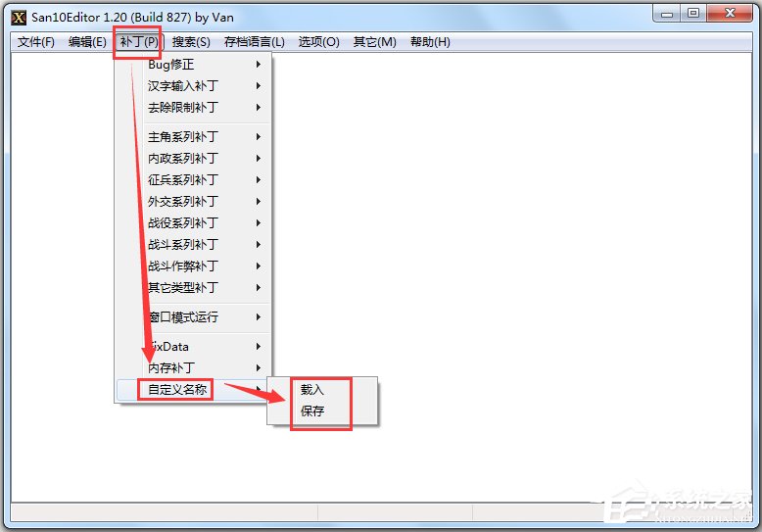Image resolution: width=762 pixels, height=532 pixels.
Task: Expand the Bug修正 submenu
Action: click(x=193, y=65)
